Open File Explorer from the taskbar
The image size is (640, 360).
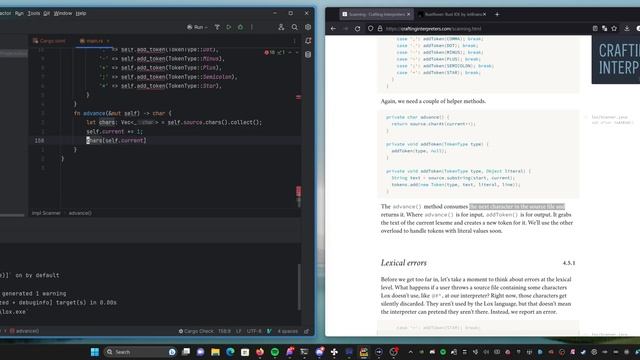click(216, 352)
